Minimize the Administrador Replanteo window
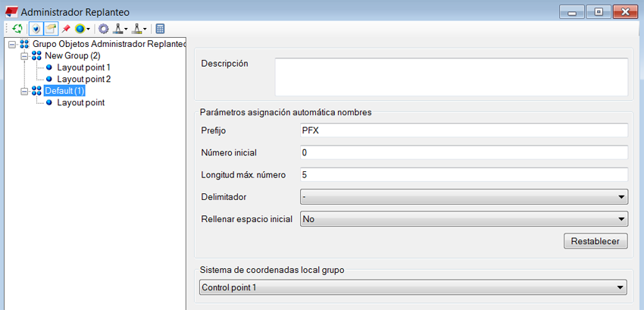The height and width of the screenshot is (310, 644). 572,12
